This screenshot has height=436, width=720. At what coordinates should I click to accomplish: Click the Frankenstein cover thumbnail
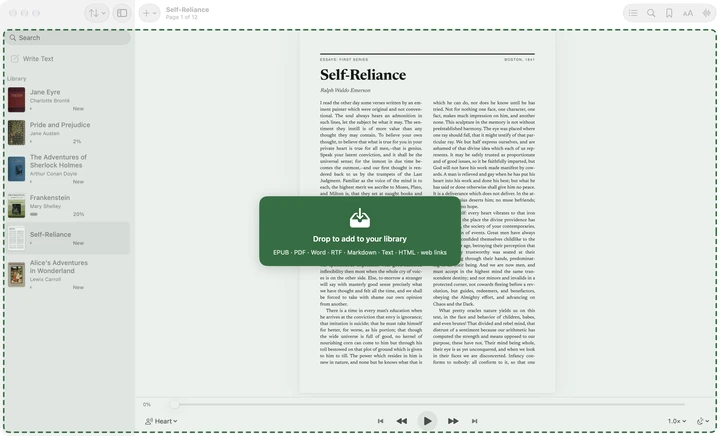point(17,205)
